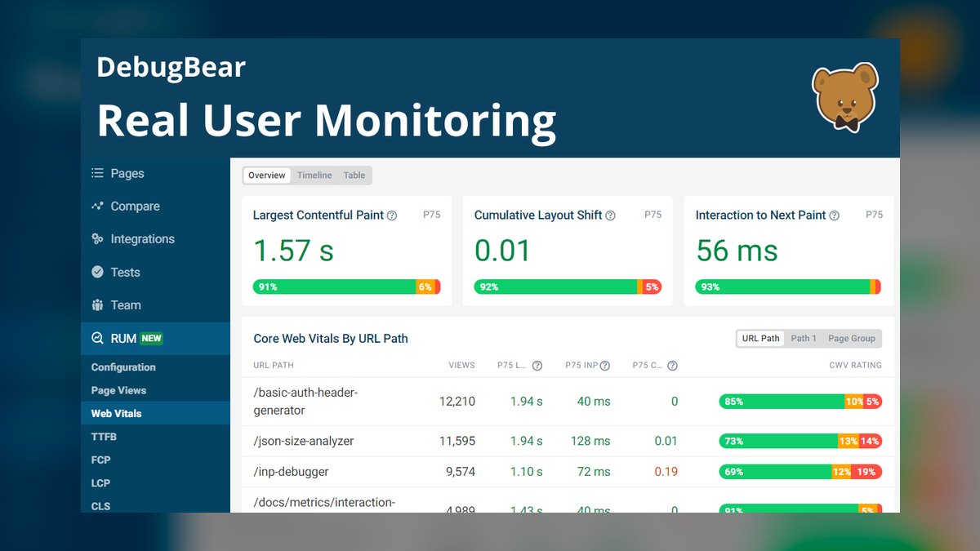This screenshot has height=551, width=980.
Task: Click the RUM magnifier icon in sidebar
Action: click(97, 338)
